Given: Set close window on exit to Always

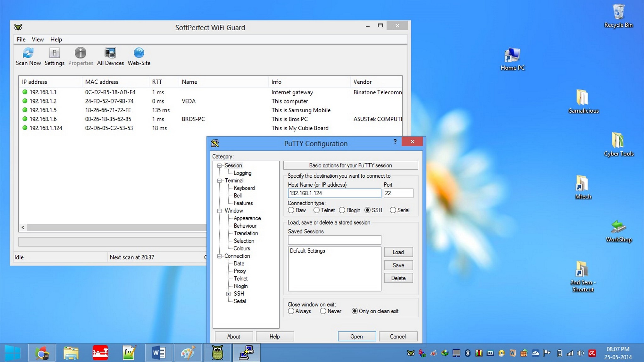Looking at the screenshot, I should pos(291,311).
